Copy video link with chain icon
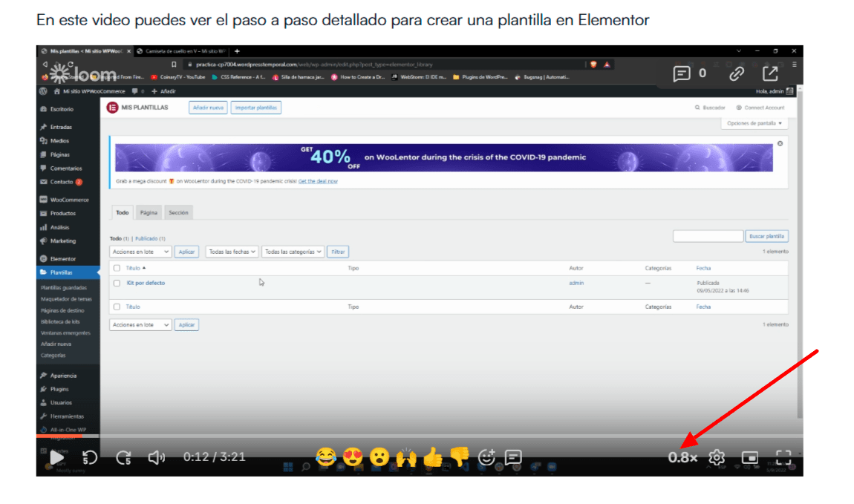 (x=737, y=73)
